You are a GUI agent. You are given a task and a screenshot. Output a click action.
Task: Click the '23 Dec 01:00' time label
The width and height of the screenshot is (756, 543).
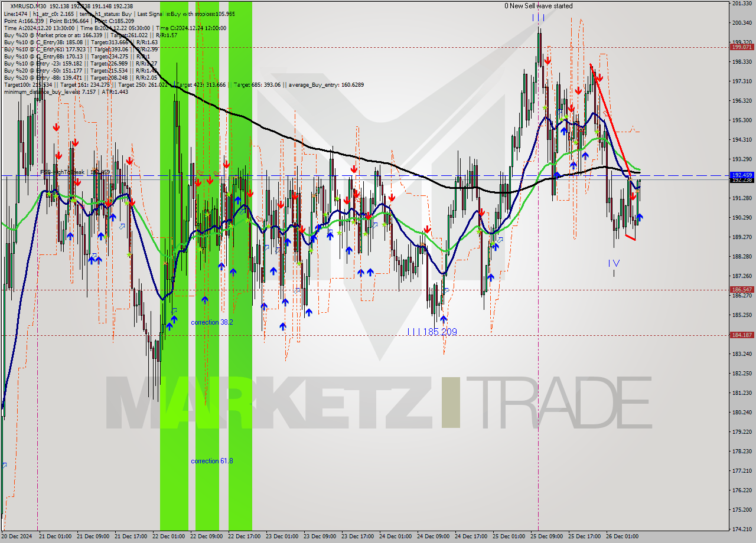(x=282, y=537)
